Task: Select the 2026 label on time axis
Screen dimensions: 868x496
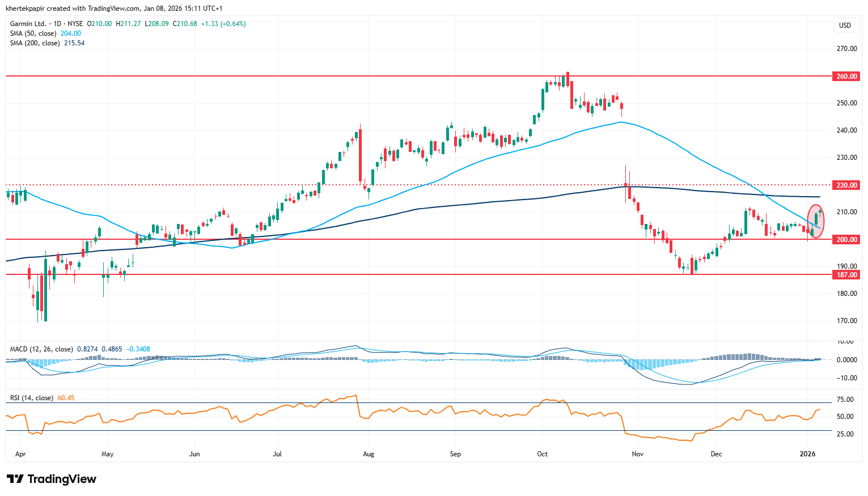Action: coord(807,454)
